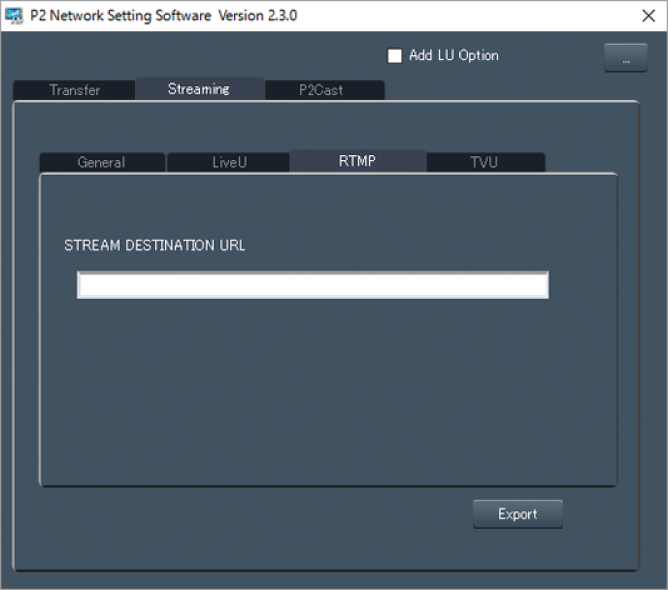Select the RTMP sub-tab

(x=357, y=161)
